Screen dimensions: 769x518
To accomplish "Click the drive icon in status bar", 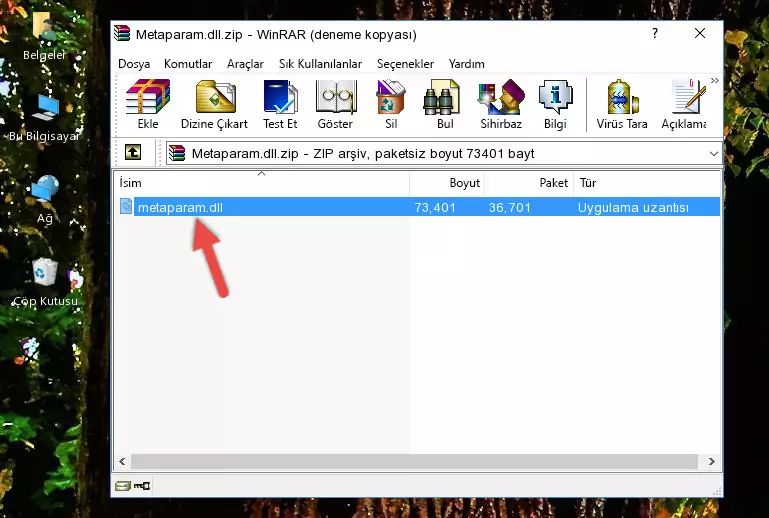I will pyautogui.click(x=123, y=486).
